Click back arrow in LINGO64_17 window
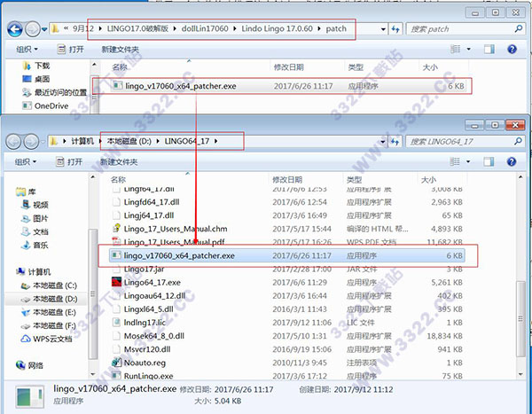The height and width of the screenshot is (414, 532). coord(13,142)
